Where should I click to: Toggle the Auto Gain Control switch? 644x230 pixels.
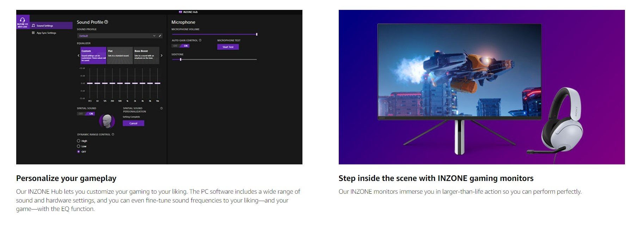click(x=180, y=46)
